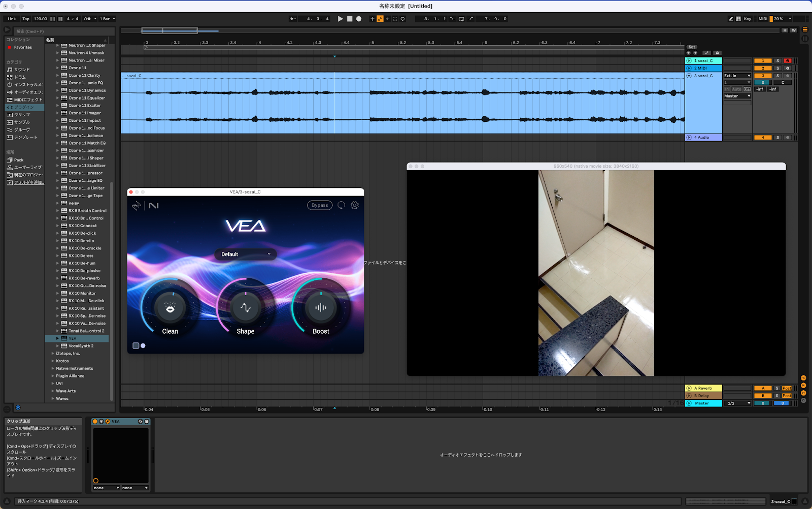Toggle the metronome icon
Viewport: 812px width, 509px height.
87,19
